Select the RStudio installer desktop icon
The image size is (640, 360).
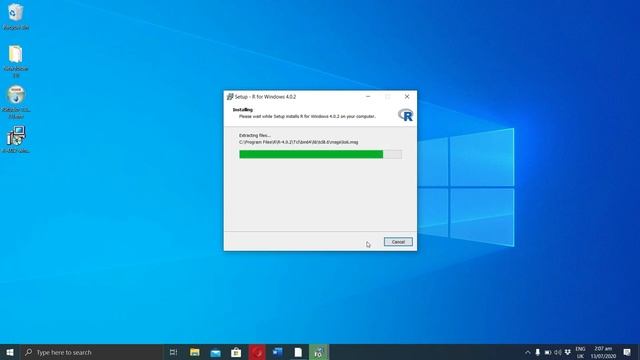tap(16, 102)
